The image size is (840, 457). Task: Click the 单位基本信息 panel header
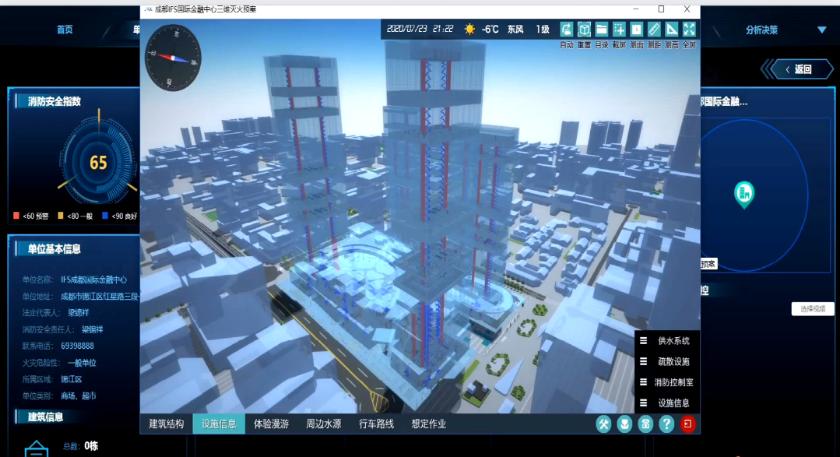coord(54,249)
